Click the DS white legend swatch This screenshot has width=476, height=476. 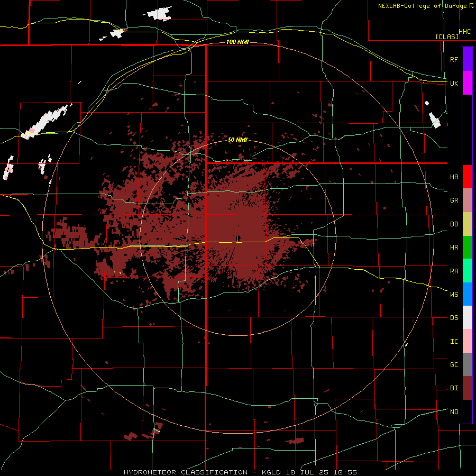[x=467, y=317]
